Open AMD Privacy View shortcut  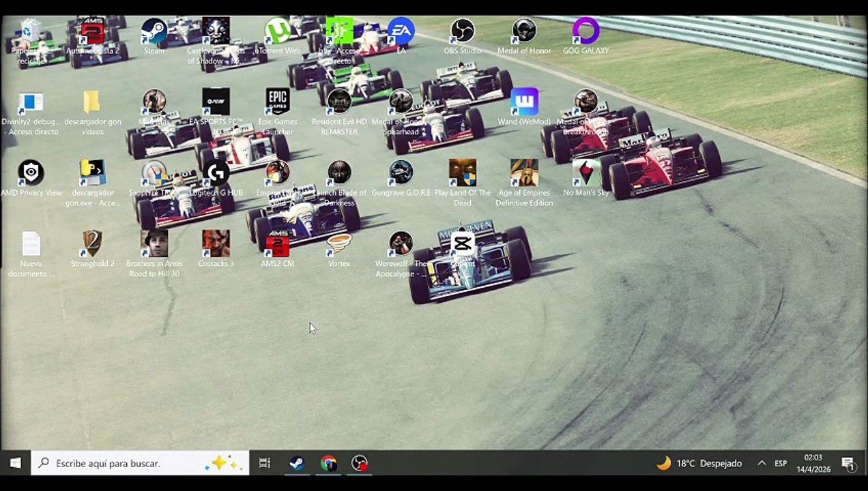click(31, 179)
